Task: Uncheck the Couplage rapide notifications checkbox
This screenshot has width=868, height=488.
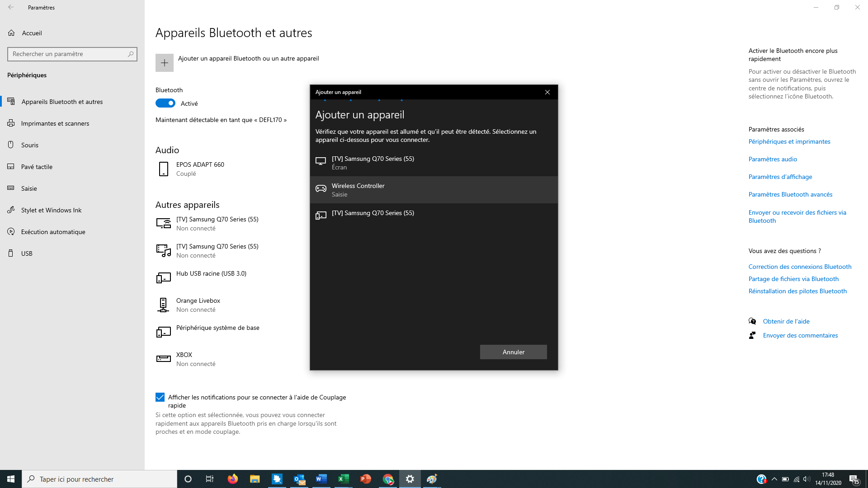Action: click(160, 397)
